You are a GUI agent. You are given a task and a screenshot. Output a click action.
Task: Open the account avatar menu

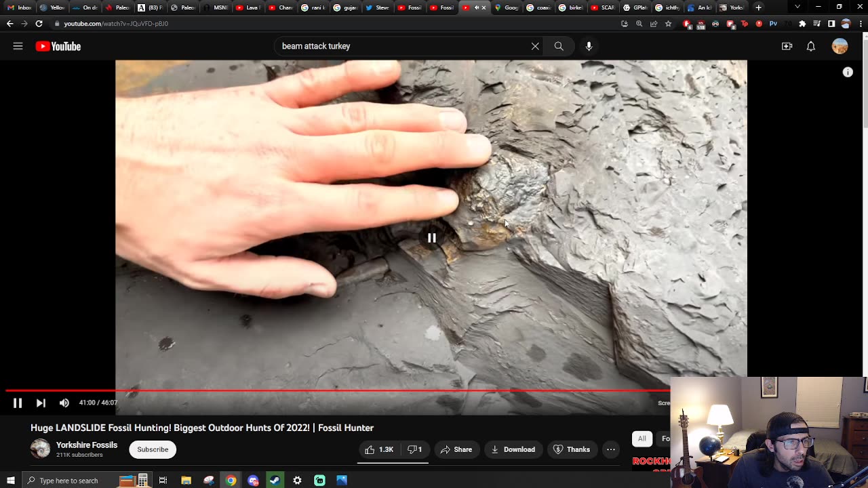(840, 46)
